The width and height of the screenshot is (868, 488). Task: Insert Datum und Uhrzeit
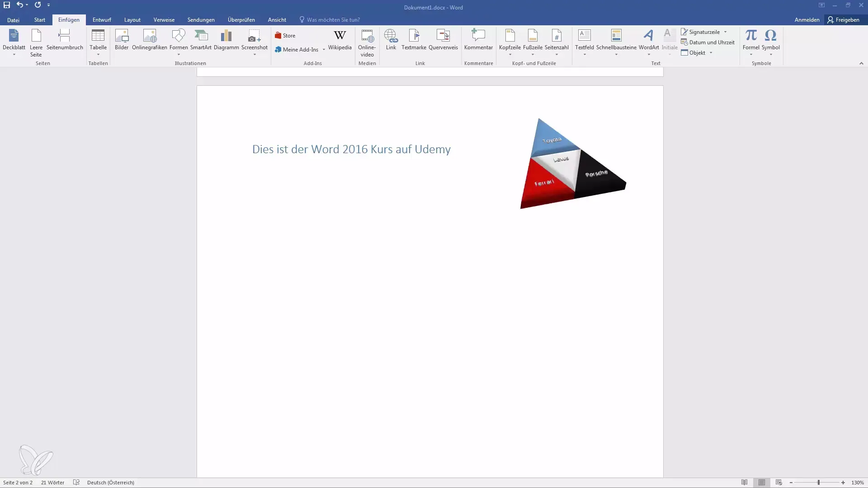(x=708, y=42)
